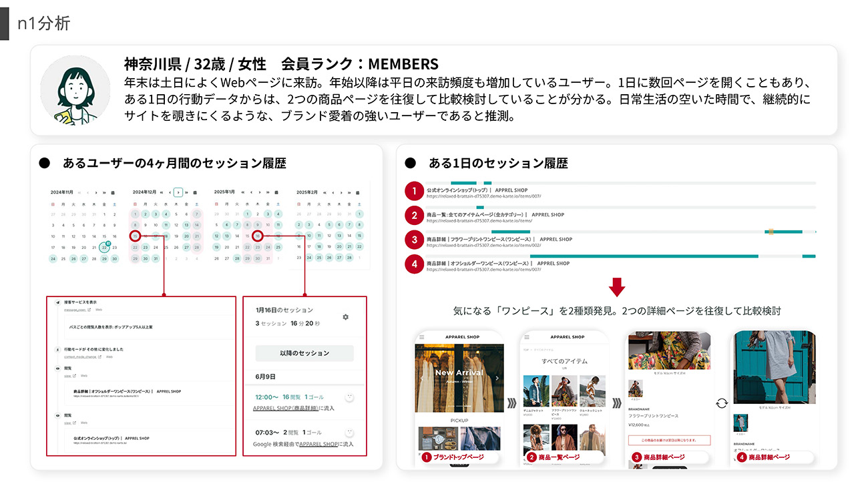
Task: Open external link icon beside context_mode_change
Action: point(99,356)
